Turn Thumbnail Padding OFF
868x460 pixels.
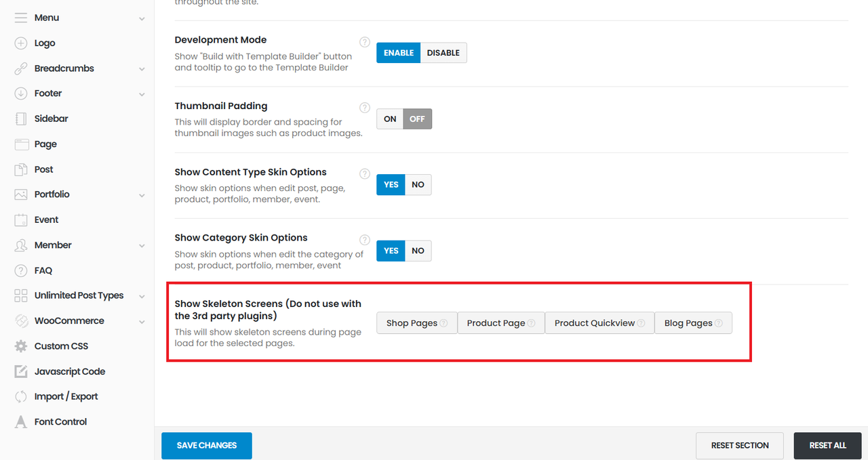417,119
